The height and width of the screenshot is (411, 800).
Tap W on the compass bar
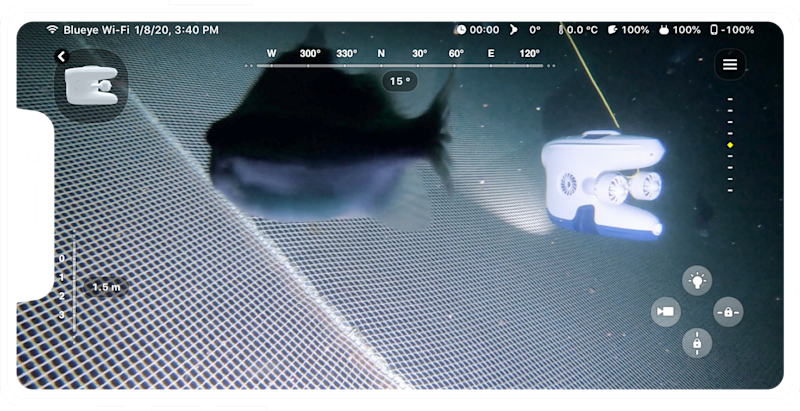pos(271,54)
